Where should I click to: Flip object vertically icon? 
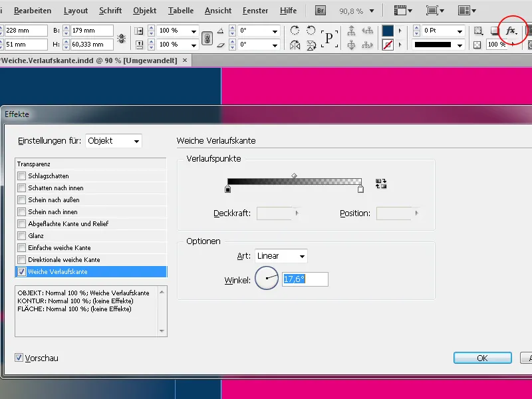click(x=311, y=45)
